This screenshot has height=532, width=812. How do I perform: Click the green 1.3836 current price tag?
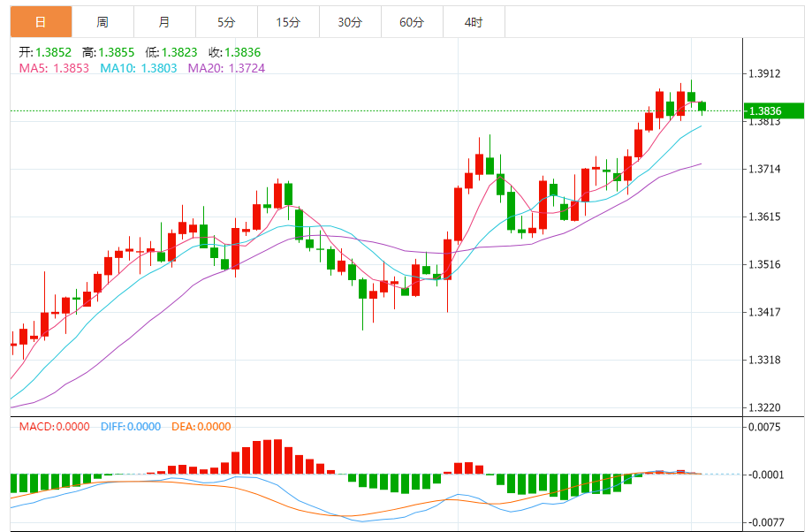(x=774, y=110)
